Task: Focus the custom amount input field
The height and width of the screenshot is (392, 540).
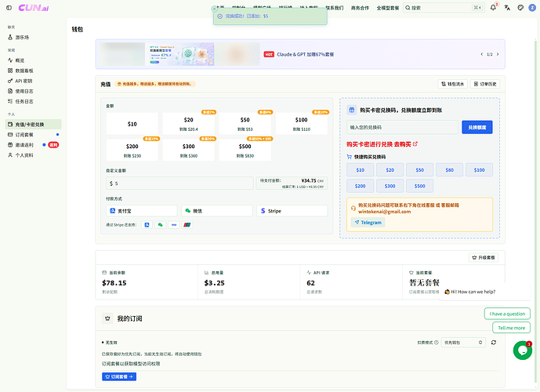Action: (x=179, y=183)
